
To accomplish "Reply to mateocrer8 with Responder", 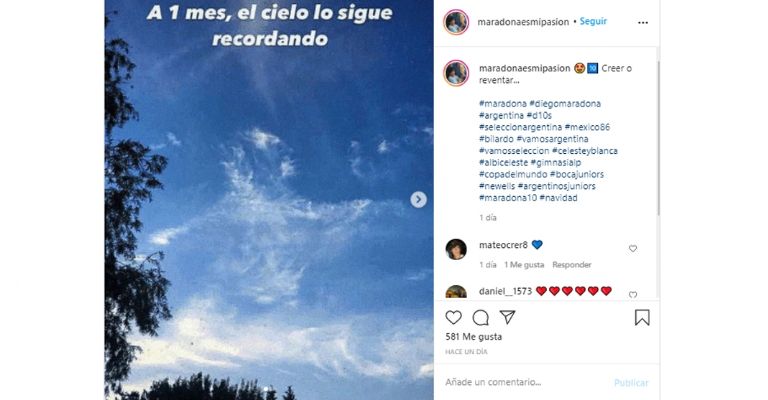I will (572, 264).
